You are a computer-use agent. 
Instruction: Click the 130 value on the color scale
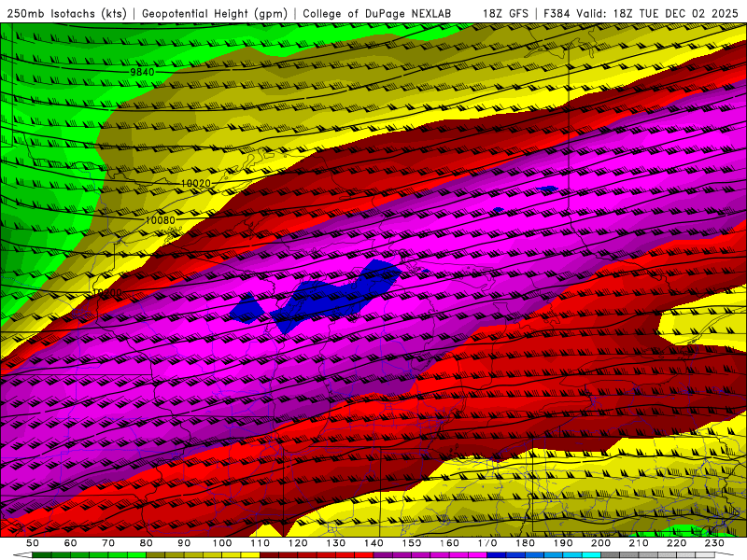(x=336, y=543)
